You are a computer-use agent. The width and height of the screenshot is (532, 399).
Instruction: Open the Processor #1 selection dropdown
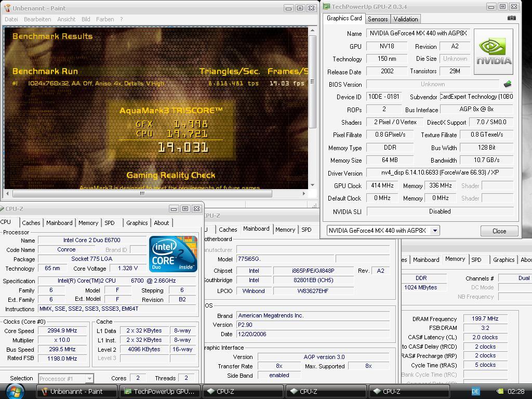point(89,378)
